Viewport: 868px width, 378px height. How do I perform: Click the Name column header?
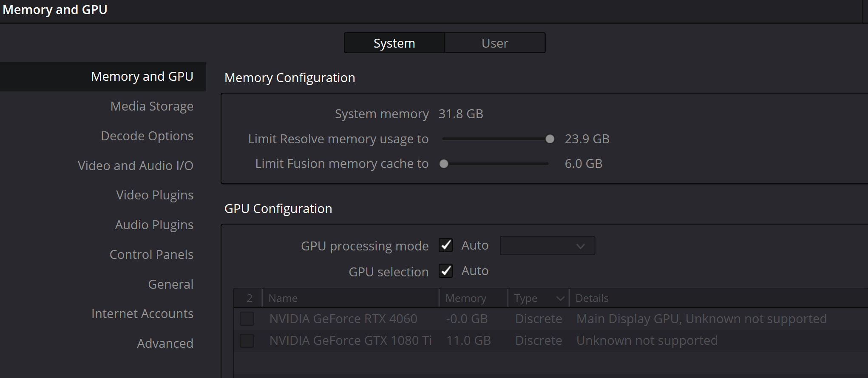(x=350, y=298)
